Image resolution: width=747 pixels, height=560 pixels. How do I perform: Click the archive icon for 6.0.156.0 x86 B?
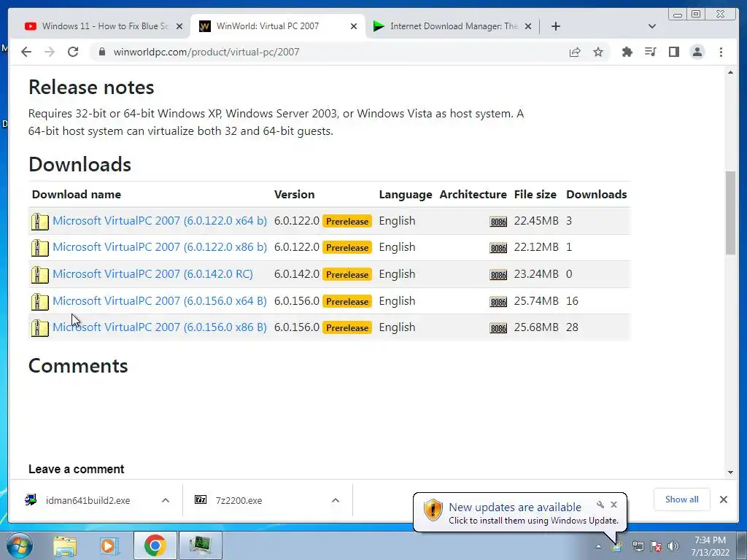[x=40, y=328]
